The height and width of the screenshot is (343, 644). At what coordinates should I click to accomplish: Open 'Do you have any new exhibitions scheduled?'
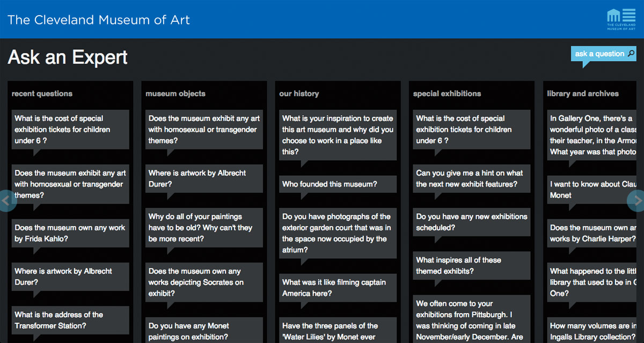(472, 222)
